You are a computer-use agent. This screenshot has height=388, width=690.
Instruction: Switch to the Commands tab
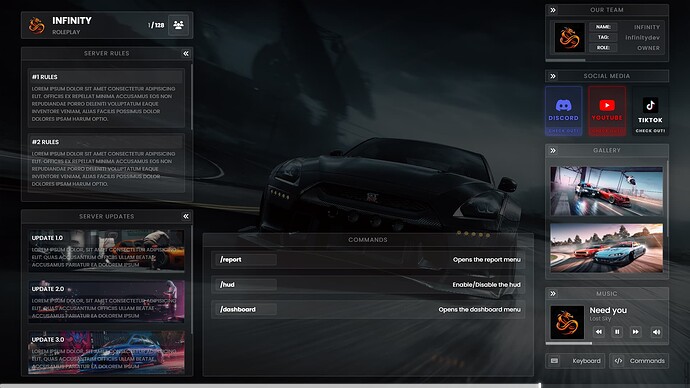pyautogui.click(x=639, y=361)
